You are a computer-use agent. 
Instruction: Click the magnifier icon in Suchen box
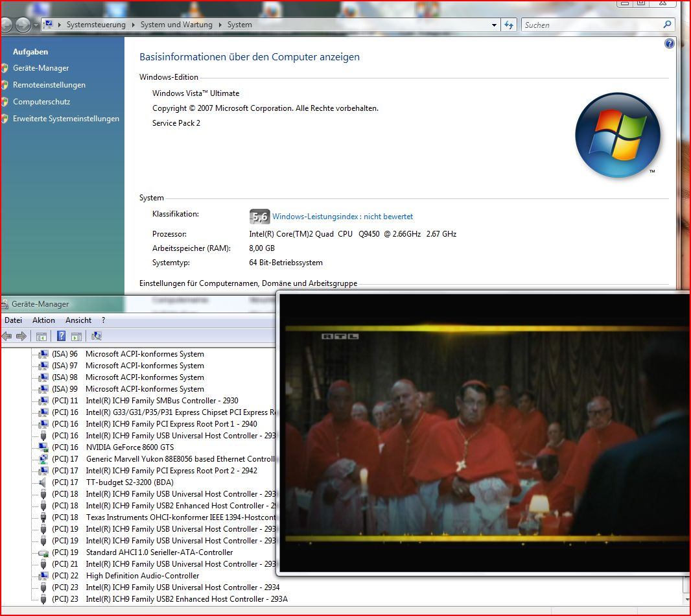(x=667, y=25)
